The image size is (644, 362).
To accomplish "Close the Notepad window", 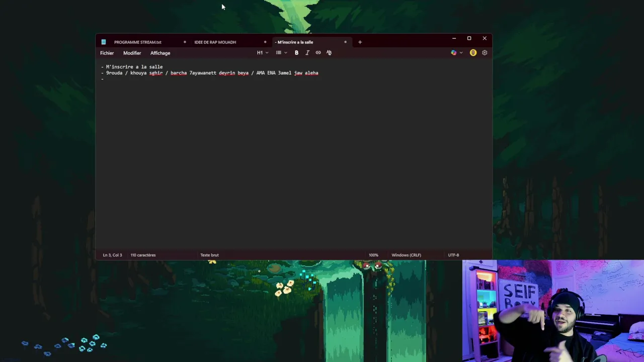I will [485, 38].
